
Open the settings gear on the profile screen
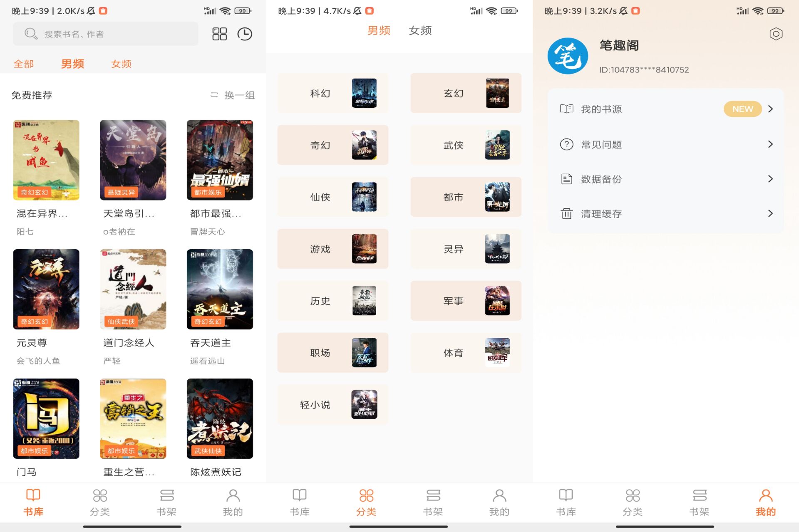pyautogui.click(x=776, y=35)
